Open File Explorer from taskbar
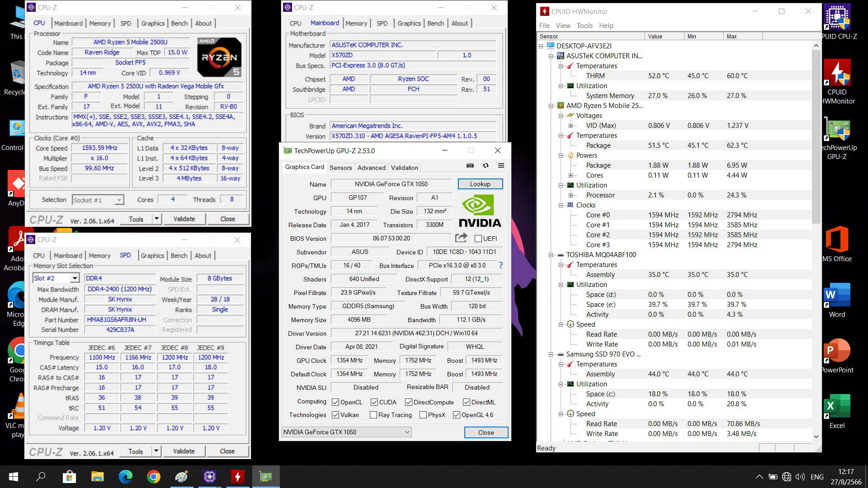Screen dimensions: 868x488 tap(97, 477)
